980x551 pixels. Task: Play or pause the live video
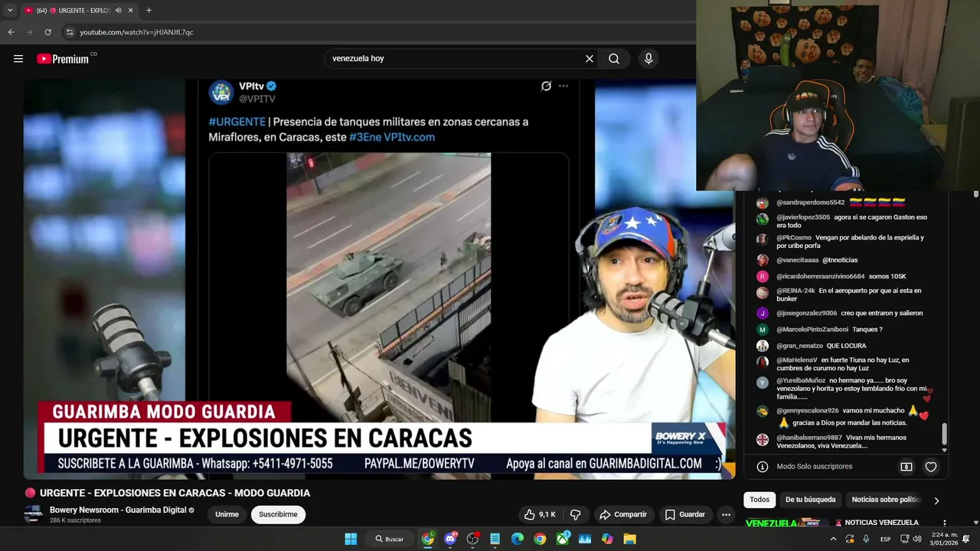coord(379,279)
